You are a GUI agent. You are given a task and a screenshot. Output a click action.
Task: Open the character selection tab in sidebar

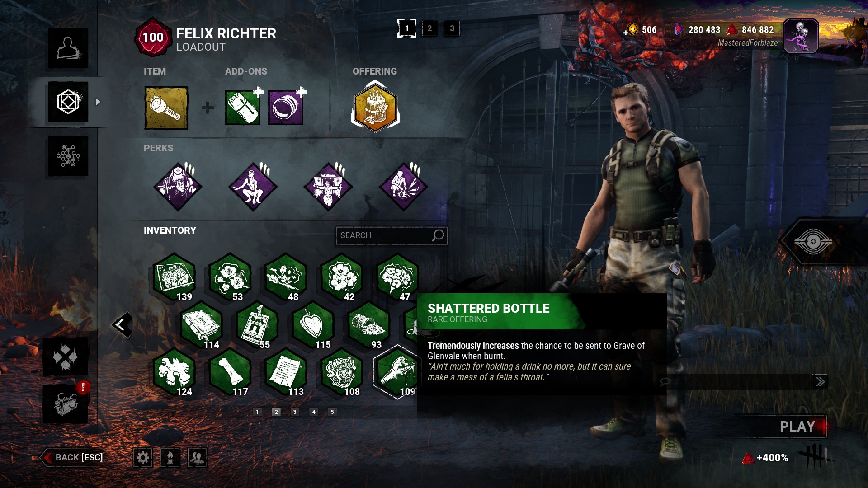(x=68, y=48)
